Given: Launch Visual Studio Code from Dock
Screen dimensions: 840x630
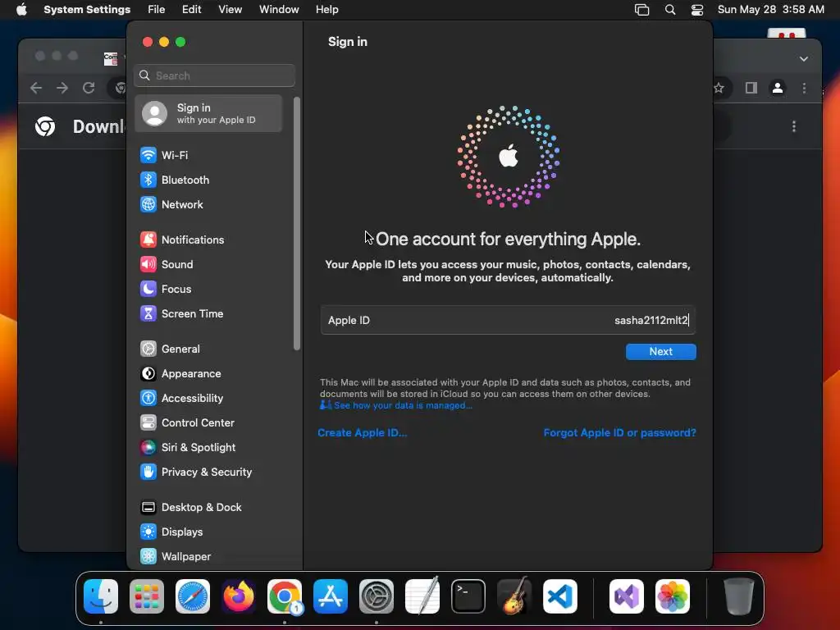Looking at the screenshot, I should 560,596.
